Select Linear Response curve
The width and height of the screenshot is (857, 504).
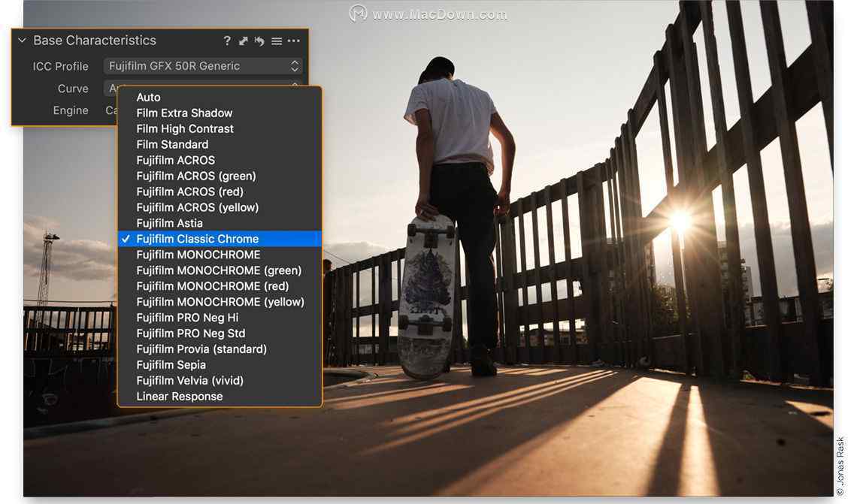[x=220, y=397]
